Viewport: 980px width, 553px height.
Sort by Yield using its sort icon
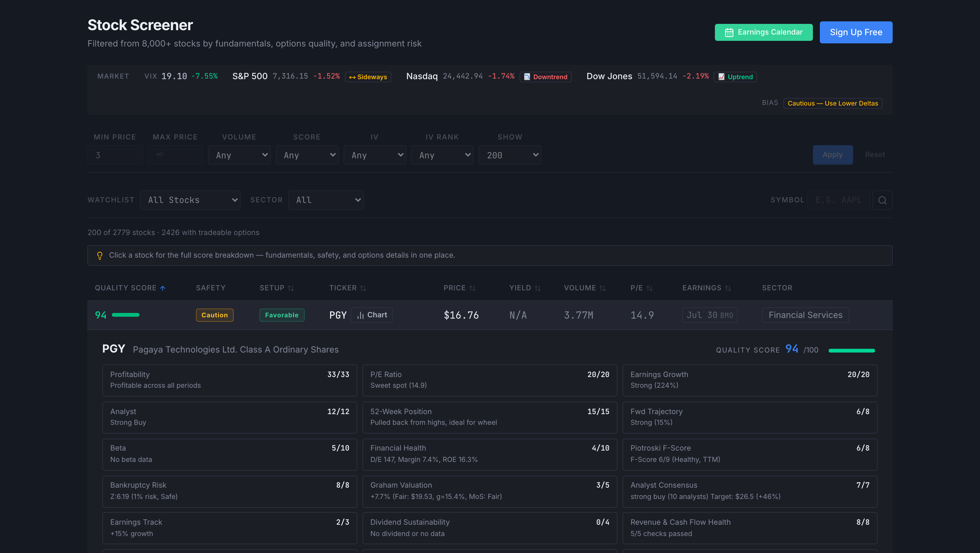[537, 288]
